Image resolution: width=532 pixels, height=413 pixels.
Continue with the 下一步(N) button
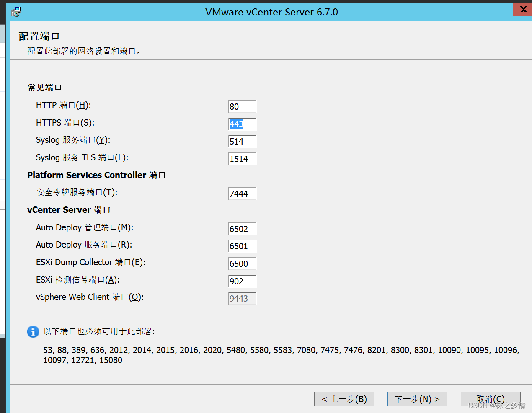(x=417, y=399)
